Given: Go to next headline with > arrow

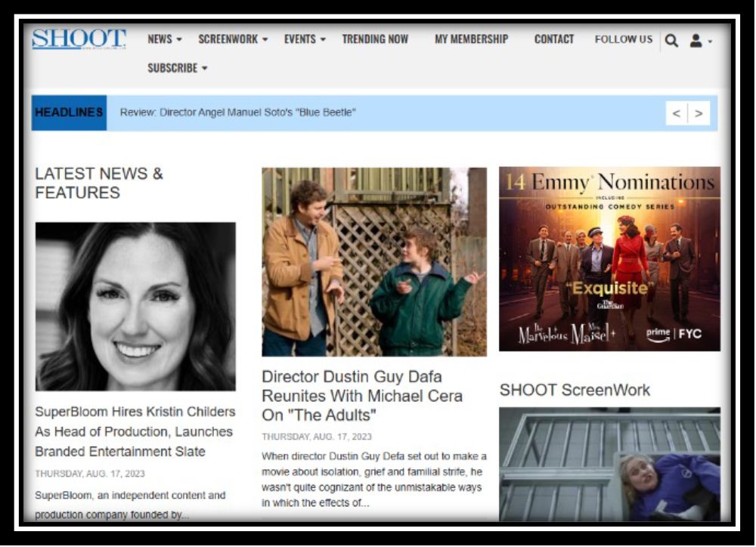Looking at the screenshot, I should pos(699,113).
